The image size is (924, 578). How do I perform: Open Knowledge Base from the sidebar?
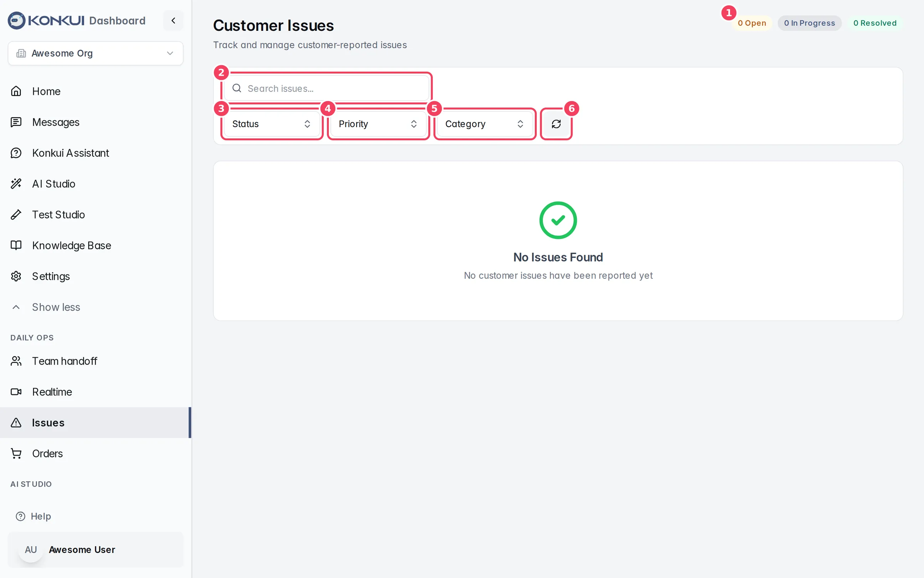point(95,245)
